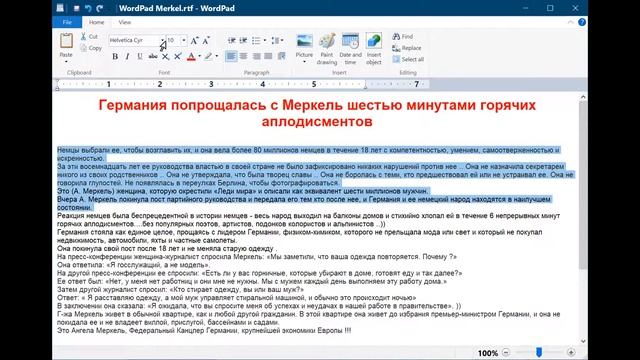Maximize the WordPad window
Viewport: 640px width, 360px height.
550,8
